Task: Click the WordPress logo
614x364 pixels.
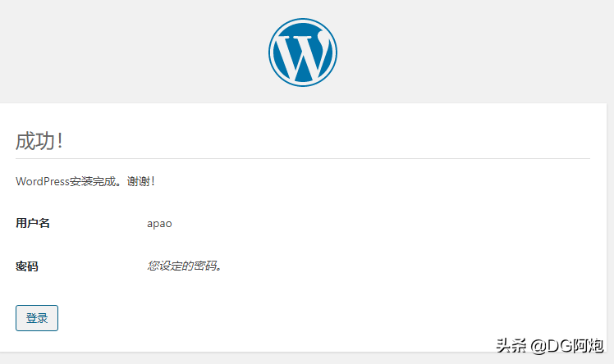Action: click(x=303, y=52)
